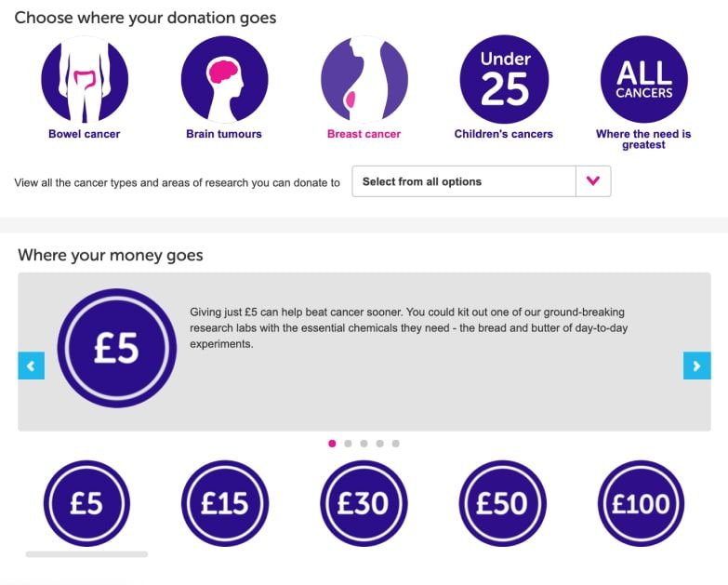Select the Bowel cancer icon
The image size is (728, 585).
pos(85,79)
